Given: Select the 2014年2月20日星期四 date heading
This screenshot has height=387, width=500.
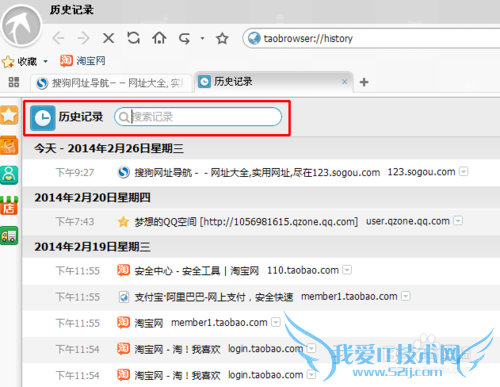Looking at the screenshot, I should 92,197.
